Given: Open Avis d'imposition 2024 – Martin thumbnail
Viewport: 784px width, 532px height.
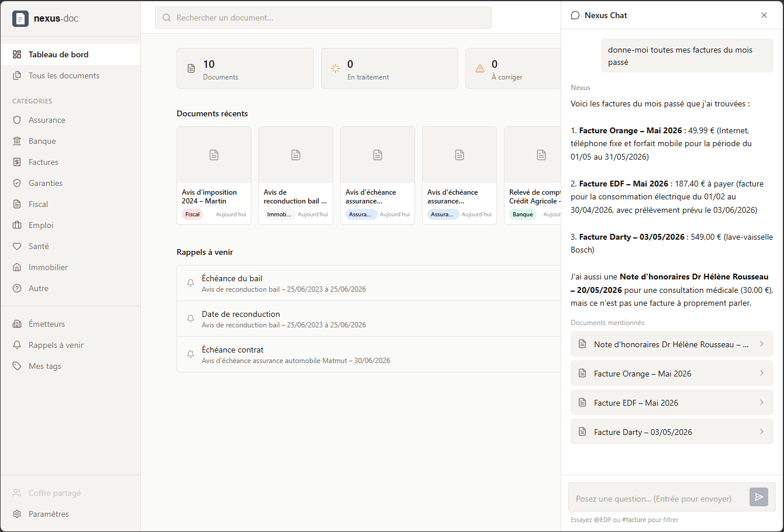Looking at the screenshot, I should tap(214, 175).
